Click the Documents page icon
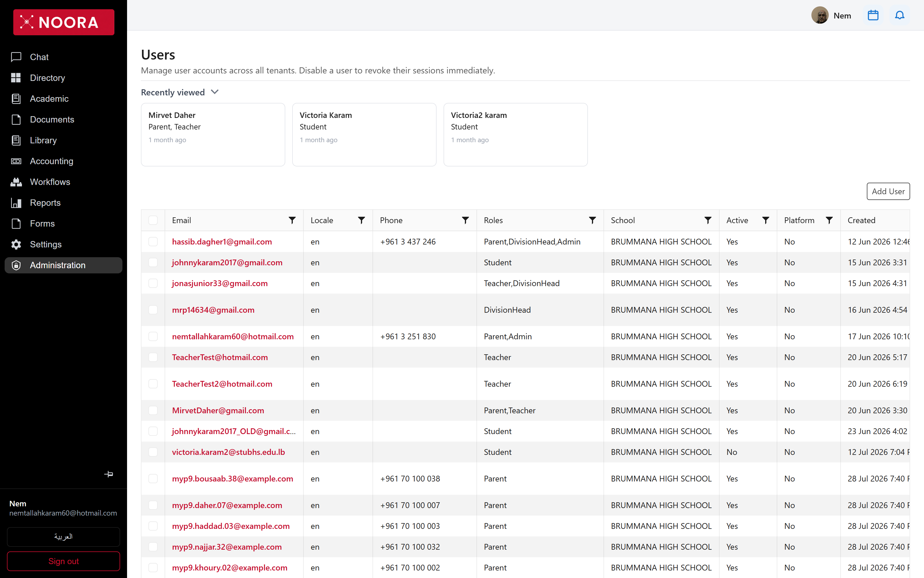924x578 pixels. [16, 120]
